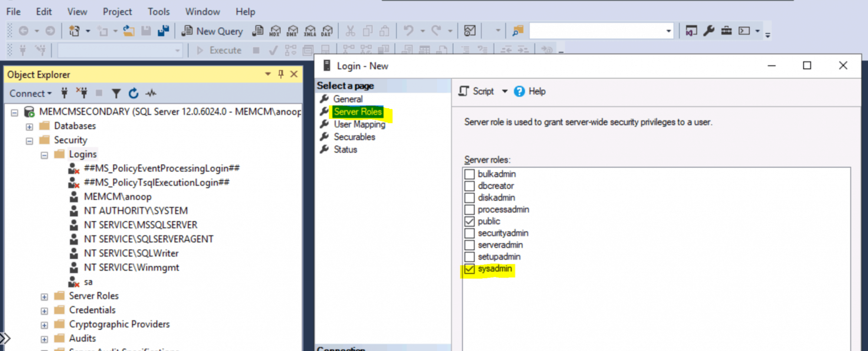868x351 pixels.
Task: Check the dbcreator server role
Action: (x=469, y=186)
